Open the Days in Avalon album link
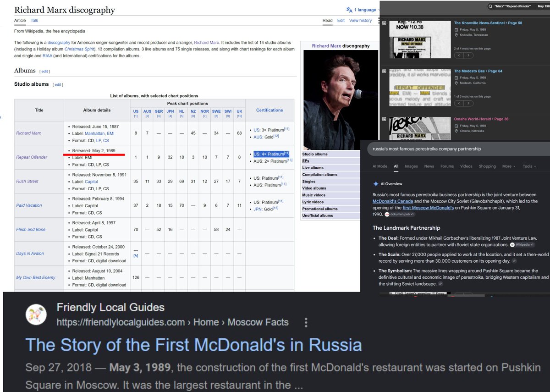Viewport: 550px width, 392px height. click(x=30, y=254)
